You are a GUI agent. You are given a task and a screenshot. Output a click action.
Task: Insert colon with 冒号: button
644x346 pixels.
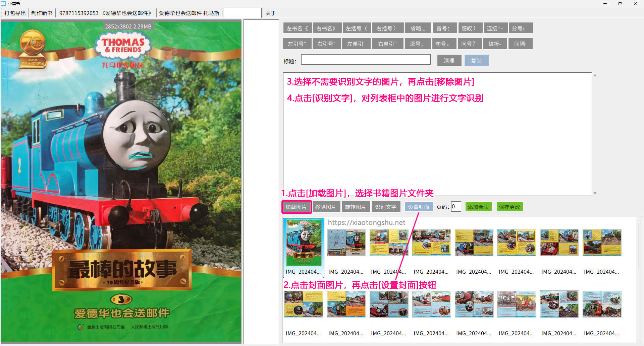click(x=444, y=28)
